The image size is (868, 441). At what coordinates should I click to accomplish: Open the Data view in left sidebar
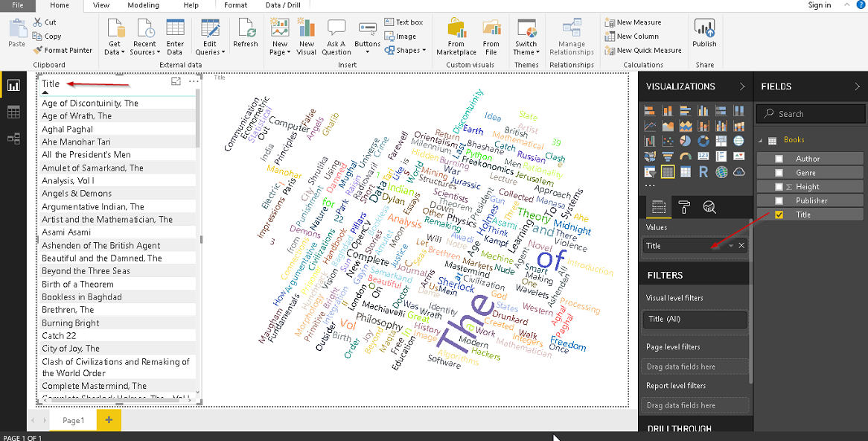click(13, 112)
